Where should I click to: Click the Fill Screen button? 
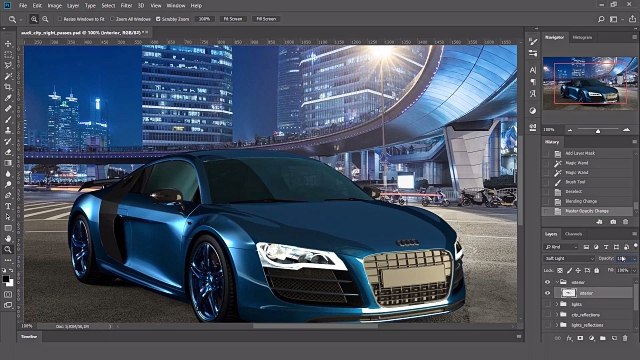point(266,19)
